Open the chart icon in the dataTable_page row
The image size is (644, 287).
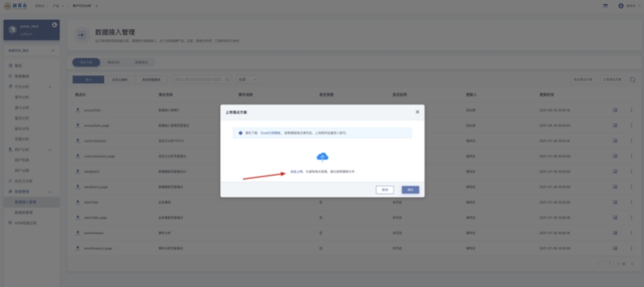click(615, 217)
